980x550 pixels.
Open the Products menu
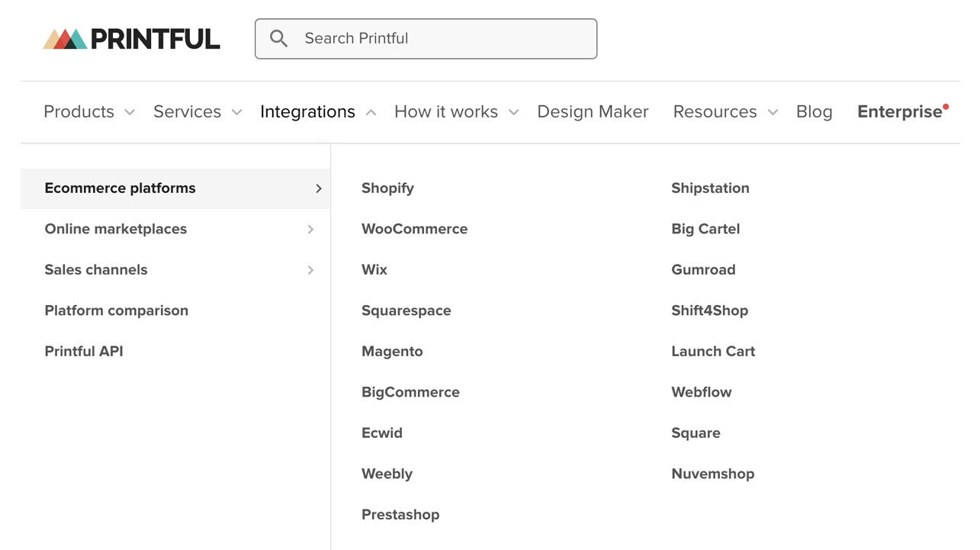click(79, 111)
